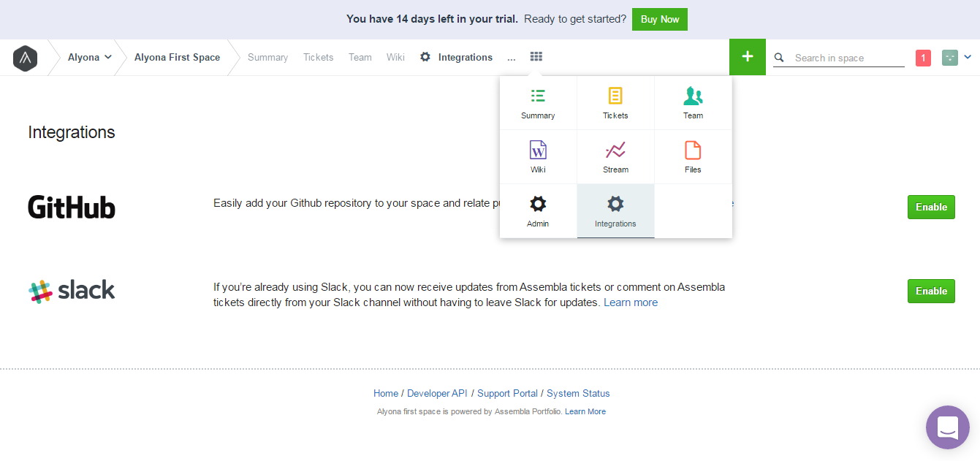Enable the Slack integration
Image resolution: width=980 pixels, height=461 pixels.
pos(931,291)
